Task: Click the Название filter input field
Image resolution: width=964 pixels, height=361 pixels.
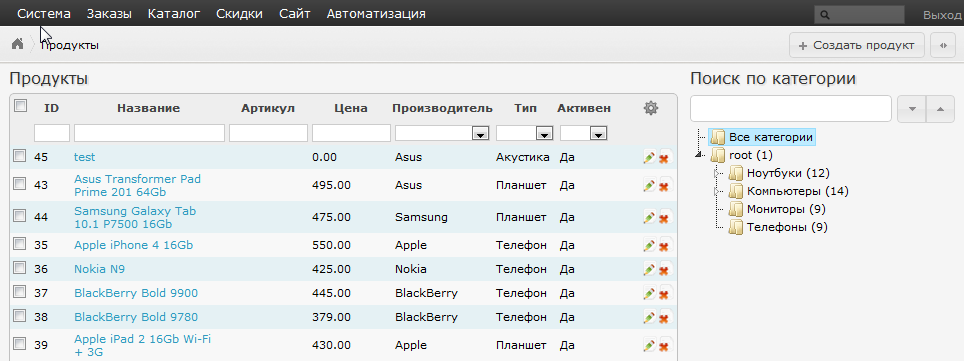Action: [x=149, y=133]
